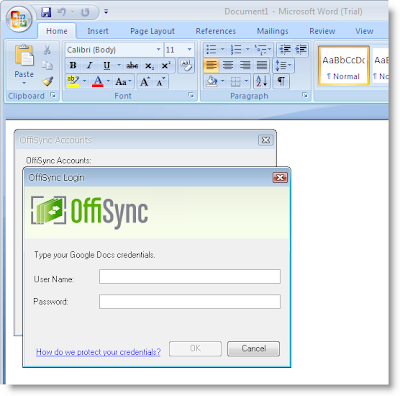
Task: Redo the last action
Action: pyautogui.click(x=85, y=12)
